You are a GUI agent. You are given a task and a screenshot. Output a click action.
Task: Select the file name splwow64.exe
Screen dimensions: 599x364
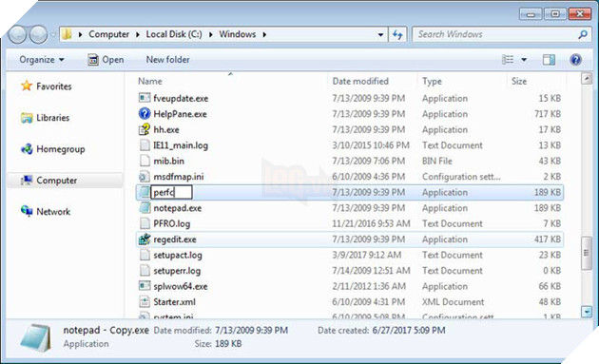[181, 286]
